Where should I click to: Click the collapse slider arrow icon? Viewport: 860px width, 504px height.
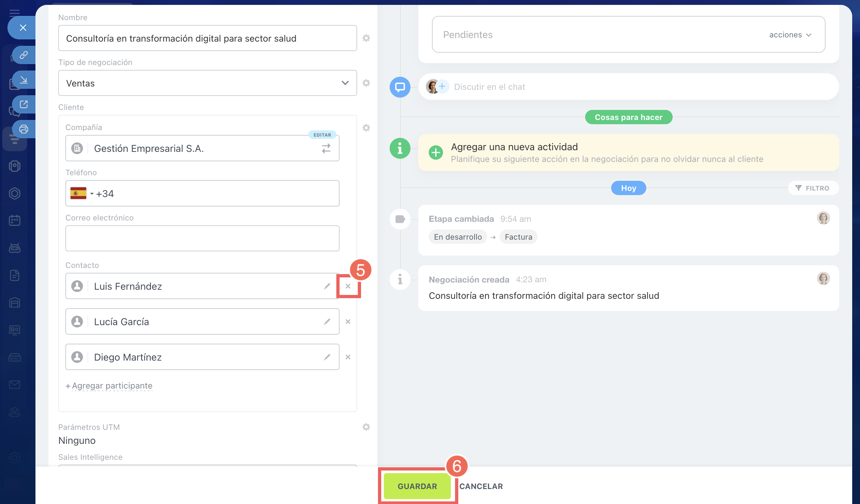[x=23, y=80]
